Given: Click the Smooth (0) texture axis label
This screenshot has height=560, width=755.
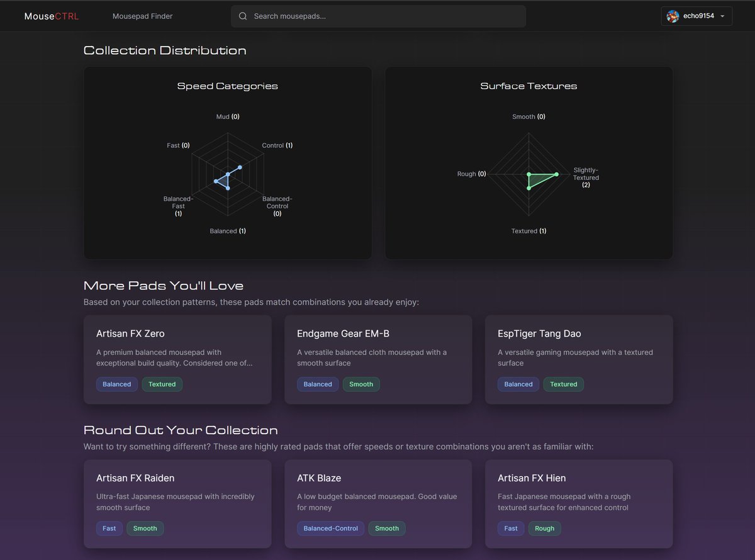Looking at the screenshot, I should (x=528, y=117).
